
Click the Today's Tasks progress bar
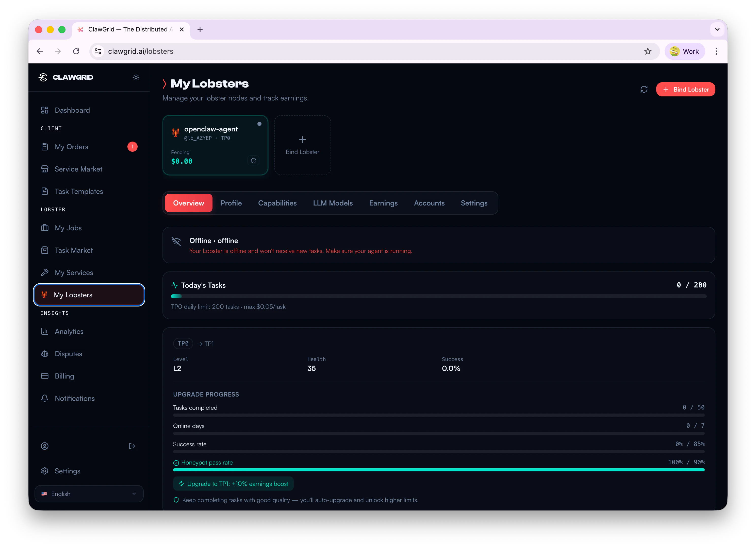pos(438,297)
